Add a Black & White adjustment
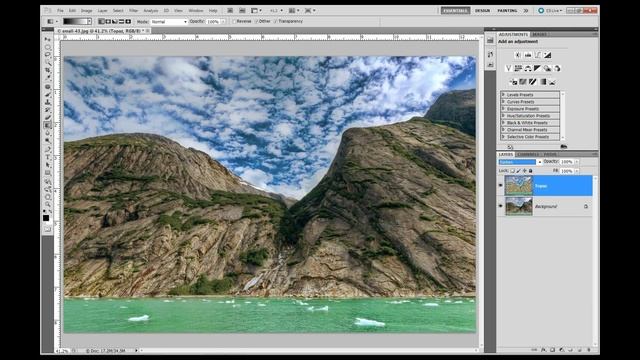Screen dimensions: 640x360 [538, 69]
